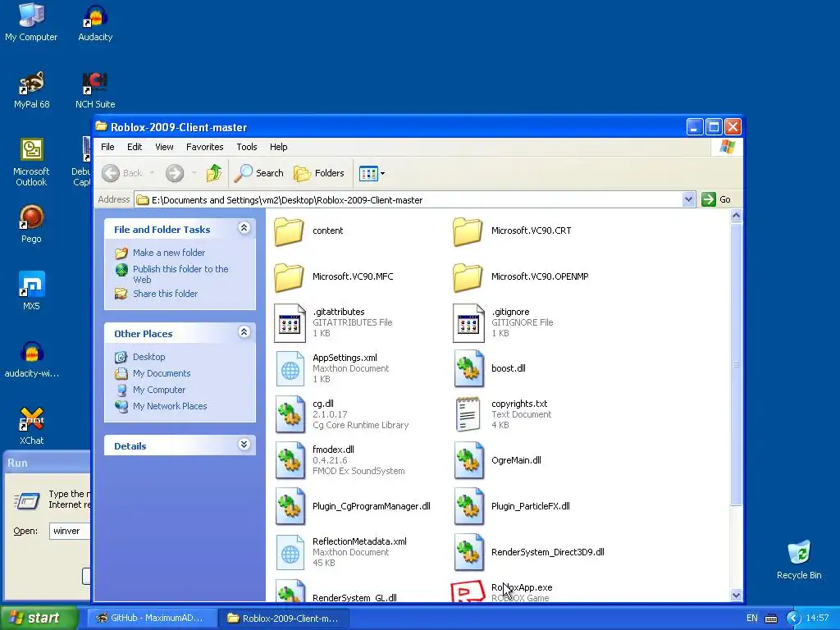This screenshot has width=840, height=630.
Task: Expand the Details panel
Action: click(244, 445)
